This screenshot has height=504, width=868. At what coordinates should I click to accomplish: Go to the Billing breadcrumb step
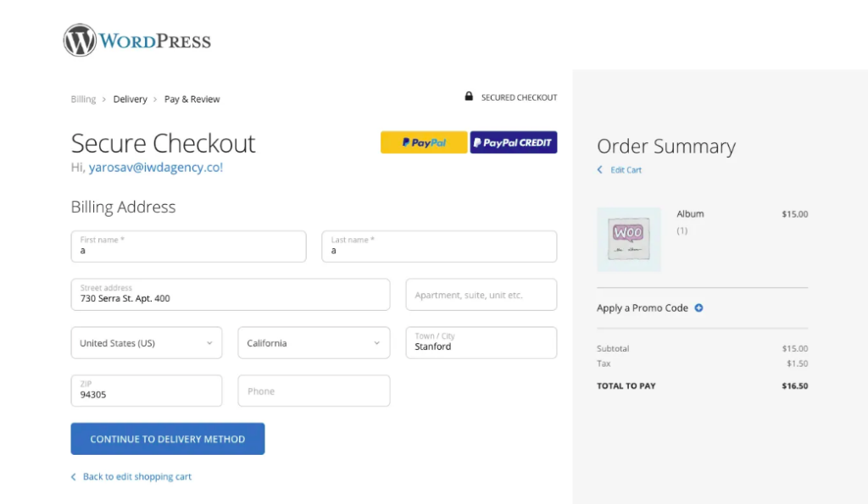(x=83, y=99)
